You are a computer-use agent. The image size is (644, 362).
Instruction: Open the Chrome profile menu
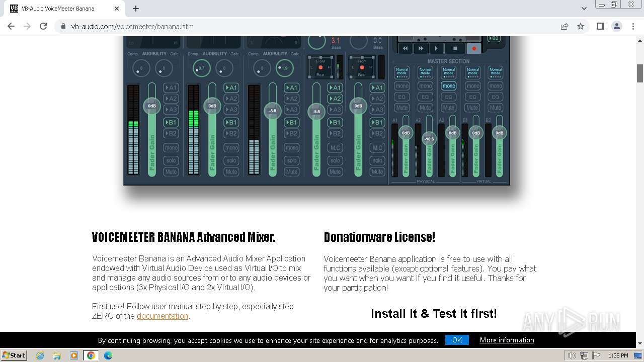point(617,26)
